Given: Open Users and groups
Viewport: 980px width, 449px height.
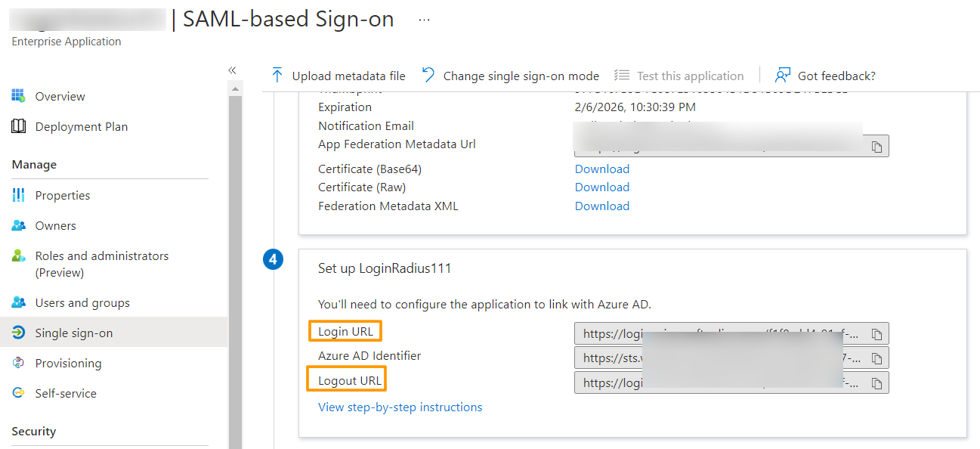Looking at the screenshot, I should 18,302.
